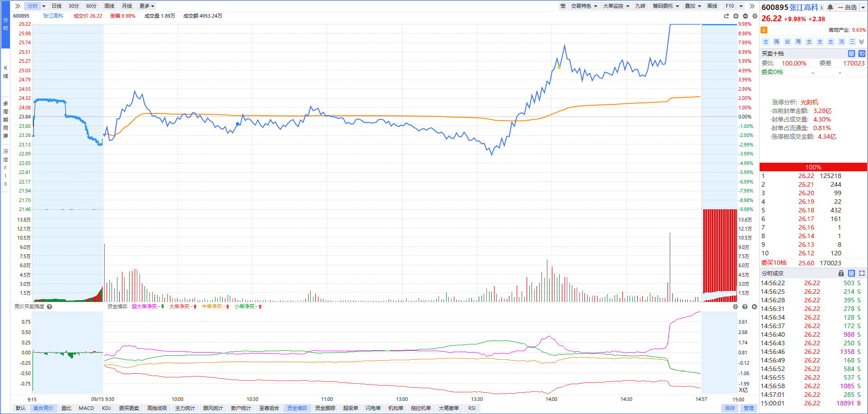Image resolution: width=868 pixels, height=414 pixels.
Task: Click the chart zoom-in plus icon
Action: click(x=736, y=16)
